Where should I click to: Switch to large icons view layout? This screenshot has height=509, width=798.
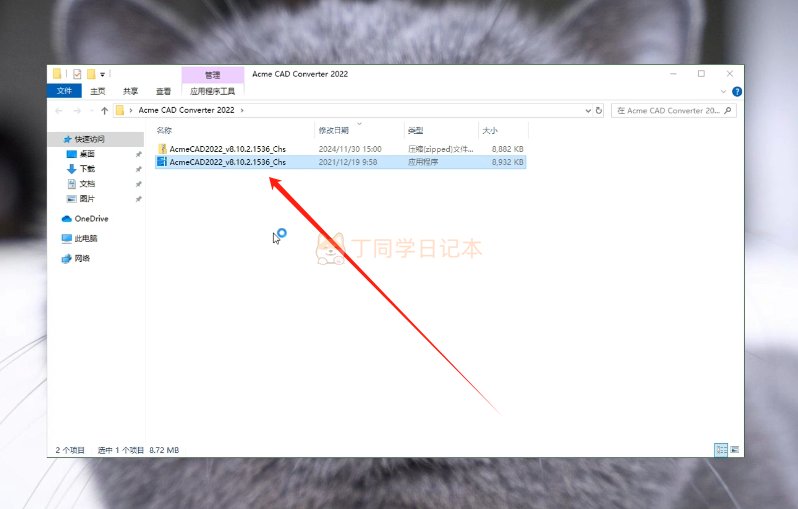pos(734,450)
